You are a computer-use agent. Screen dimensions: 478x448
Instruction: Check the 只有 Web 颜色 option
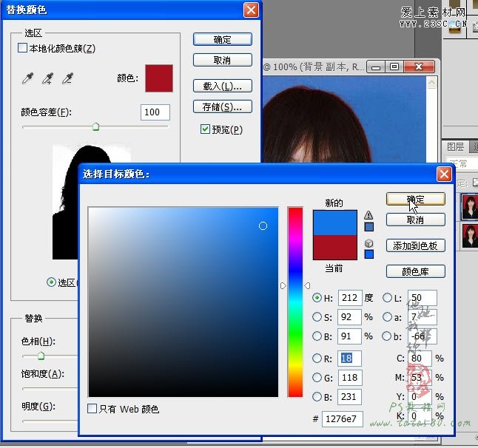[x=92, y=408]
